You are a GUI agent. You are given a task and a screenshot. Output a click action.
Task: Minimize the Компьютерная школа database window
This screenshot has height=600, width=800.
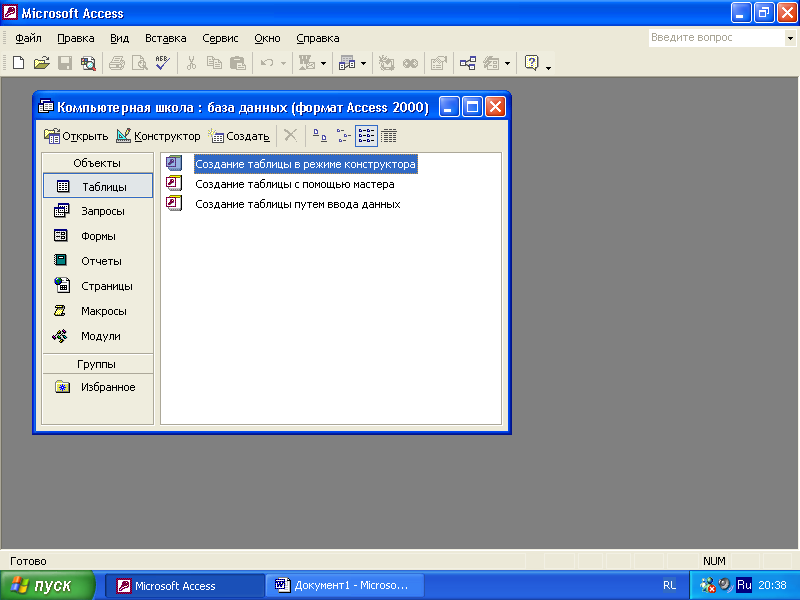pos(449,107)
